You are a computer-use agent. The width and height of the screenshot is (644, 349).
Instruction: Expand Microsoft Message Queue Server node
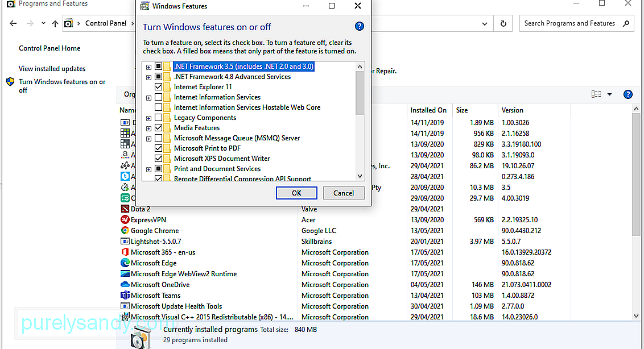148,139
